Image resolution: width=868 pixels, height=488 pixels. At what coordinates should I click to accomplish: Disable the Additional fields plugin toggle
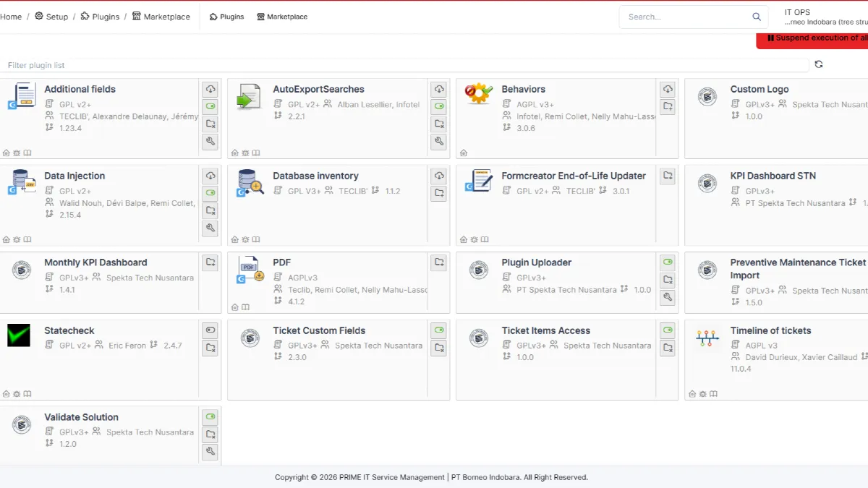pyautogui.click(x=210, y=107)
